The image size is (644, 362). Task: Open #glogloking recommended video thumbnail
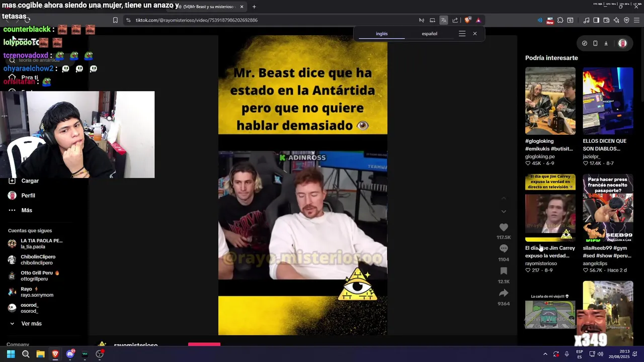click(550, 101)
